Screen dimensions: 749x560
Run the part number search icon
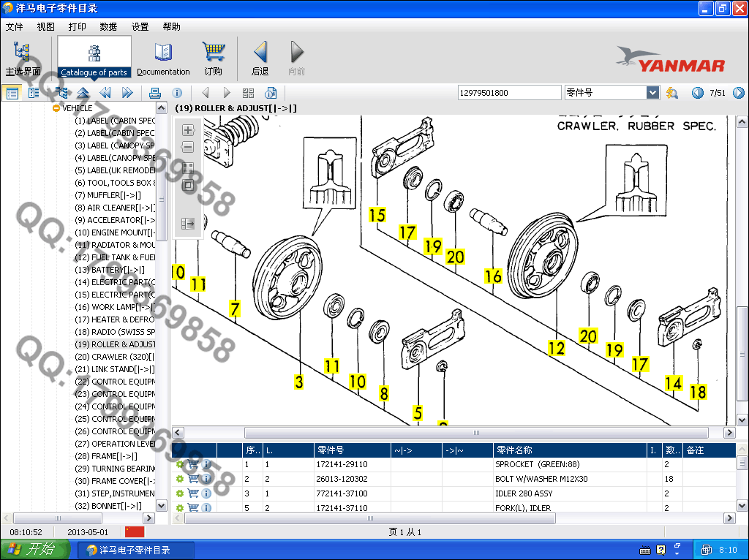pos(672,93)
